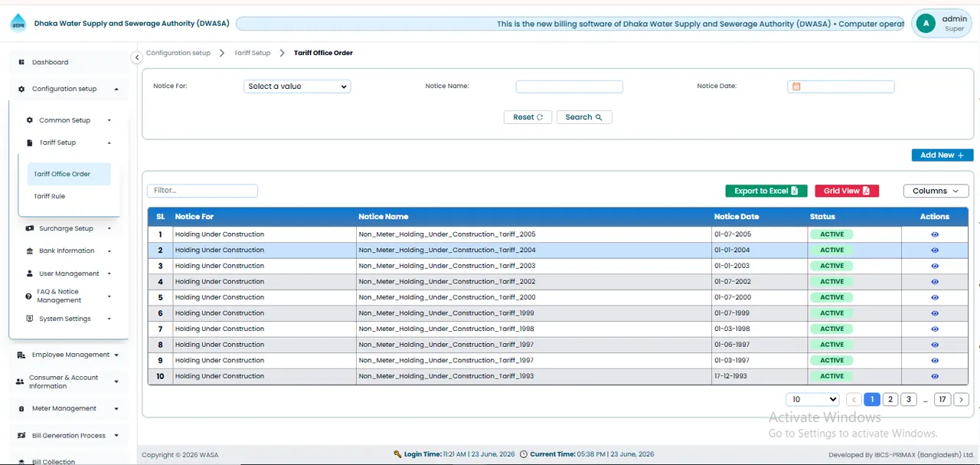This screenshot has width=980, height=465.
Task: Click eye icon for Tariff_1993 row
Action: [935, 376]
